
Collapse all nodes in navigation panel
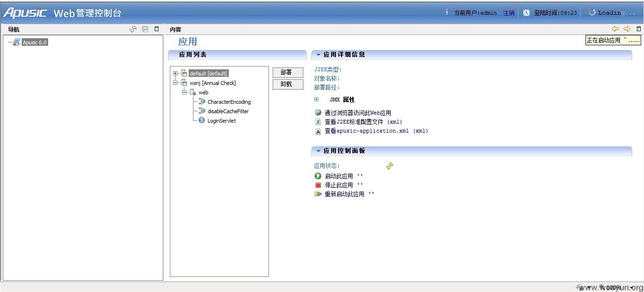tap(145, 29)
